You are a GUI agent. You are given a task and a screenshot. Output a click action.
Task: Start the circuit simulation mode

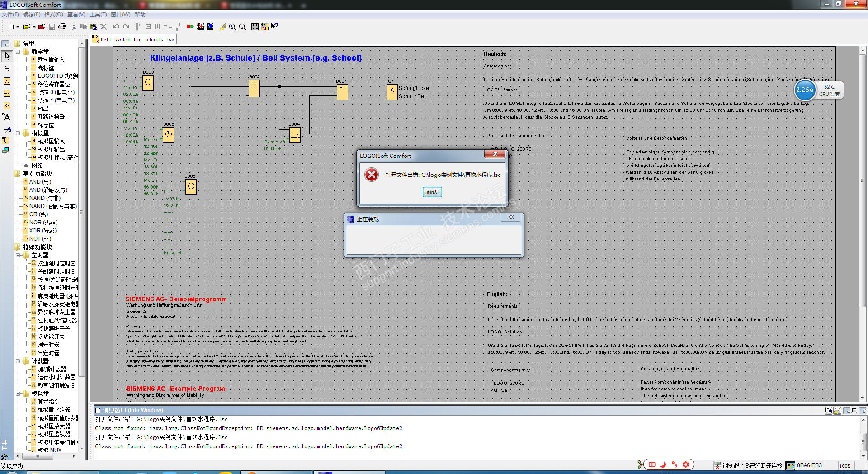(190, 27)
